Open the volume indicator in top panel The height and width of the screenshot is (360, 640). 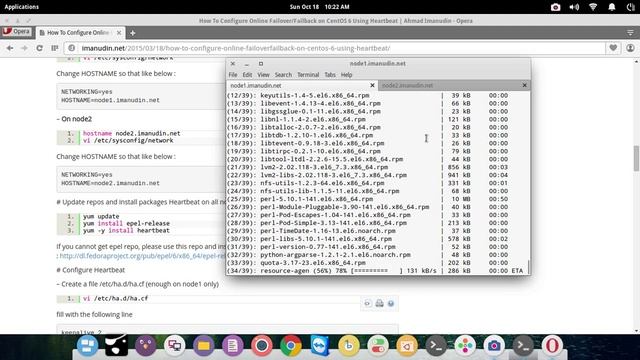click(x=574, y=7)
